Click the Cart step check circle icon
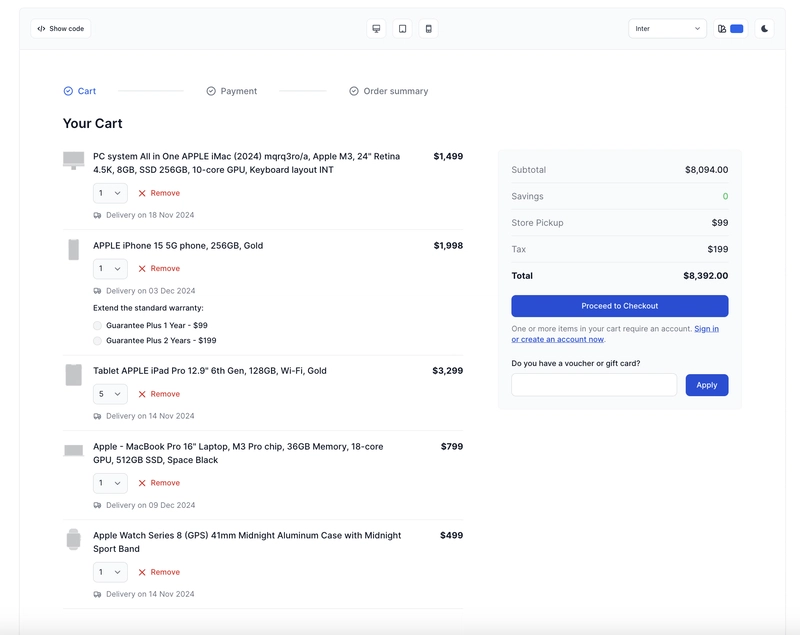 pyautogui.click(x=68, y=91)
